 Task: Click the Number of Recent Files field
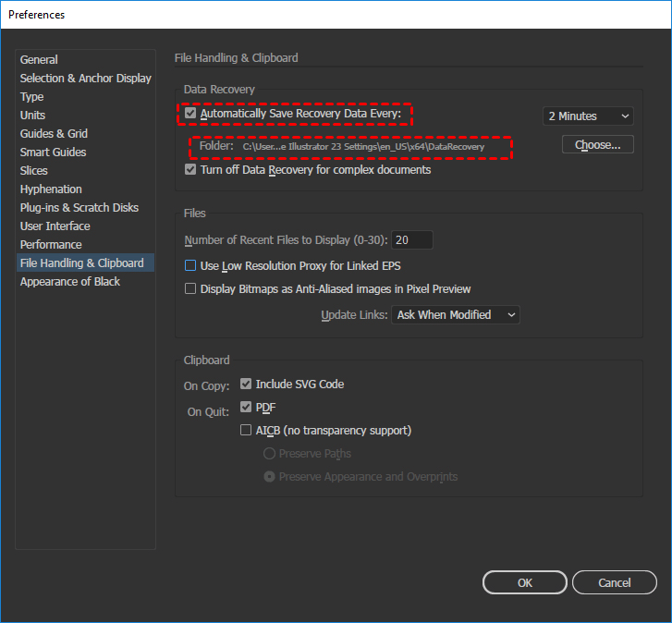click(412, 240)
